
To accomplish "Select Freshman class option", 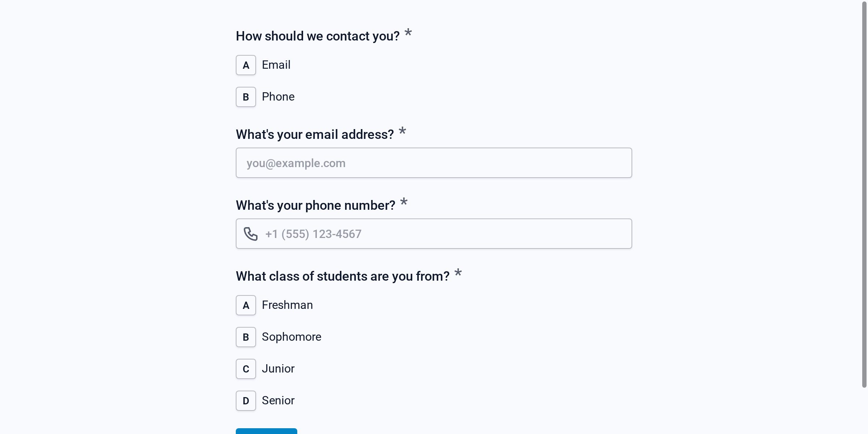I will point(287,305).
